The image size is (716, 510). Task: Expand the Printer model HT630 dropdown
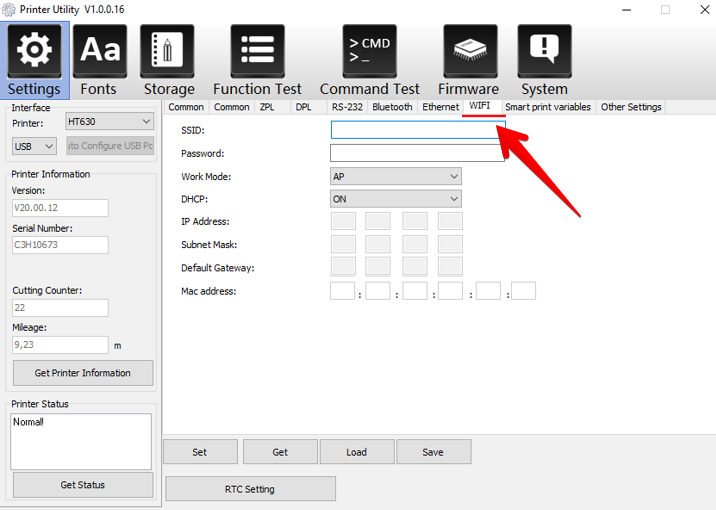coord(109,121)
